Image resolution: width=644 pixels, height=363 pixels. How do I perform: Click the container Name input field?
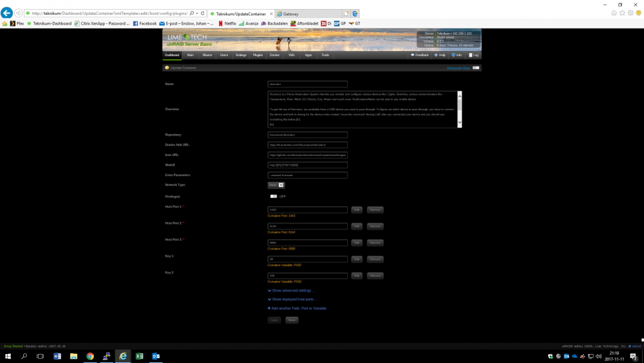308,84
